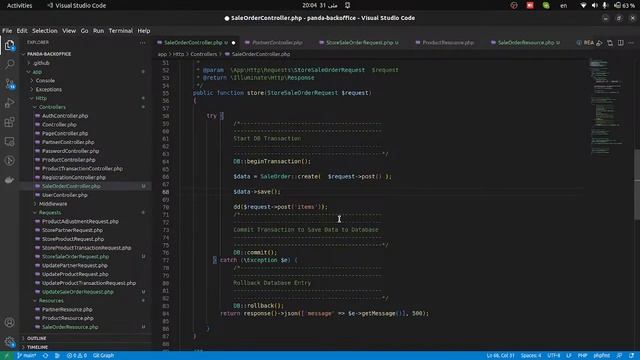Screen dimensions: 640x360
Task: Click the notifications bell in status bar
Action: (x=631, y=356)
